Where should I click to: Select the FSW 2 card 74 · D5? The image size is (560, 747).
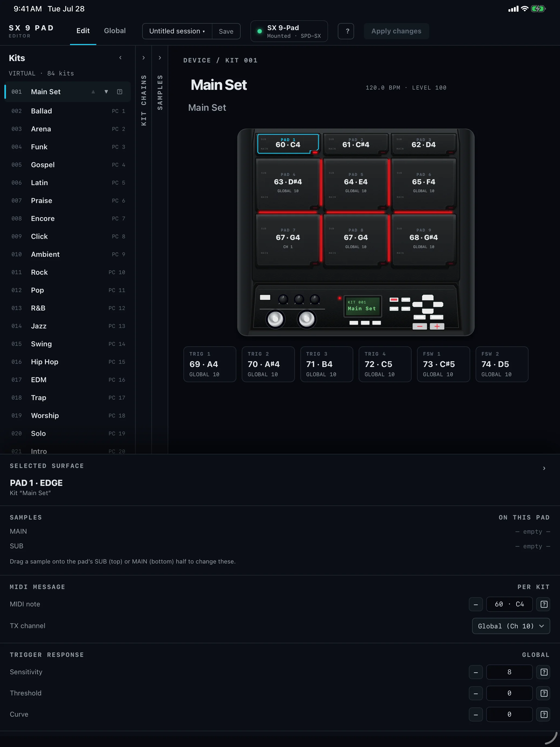click(x=502, y=364)
